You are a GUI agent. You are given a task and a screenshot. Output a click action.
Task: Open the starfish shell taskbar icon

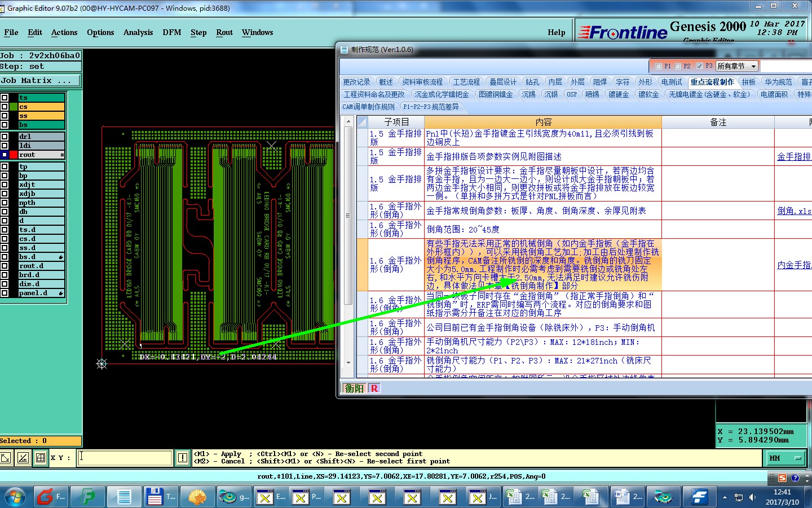point(197,497)
